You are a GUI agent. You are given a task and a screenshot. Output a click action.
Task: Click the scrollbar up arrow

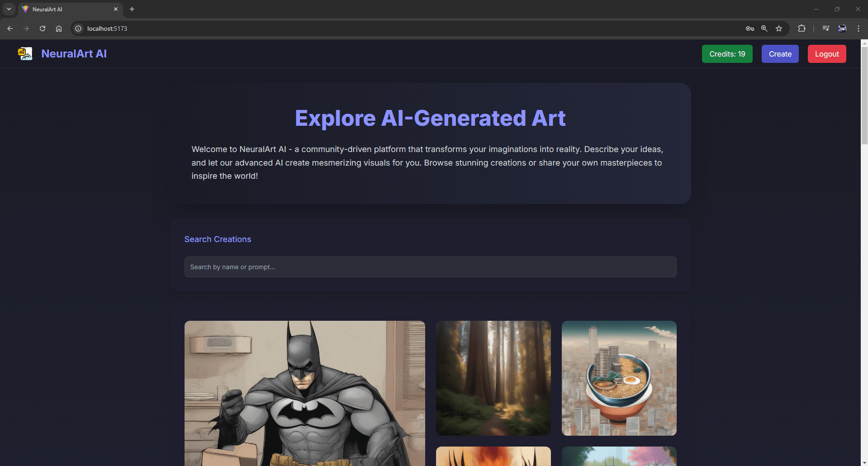[864, 43]
